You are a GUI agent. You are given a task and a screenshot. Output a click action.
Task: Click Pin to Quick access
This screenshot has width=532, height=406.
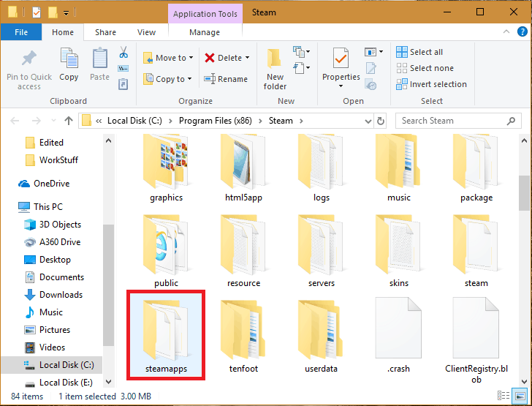(x=29, y=70)
